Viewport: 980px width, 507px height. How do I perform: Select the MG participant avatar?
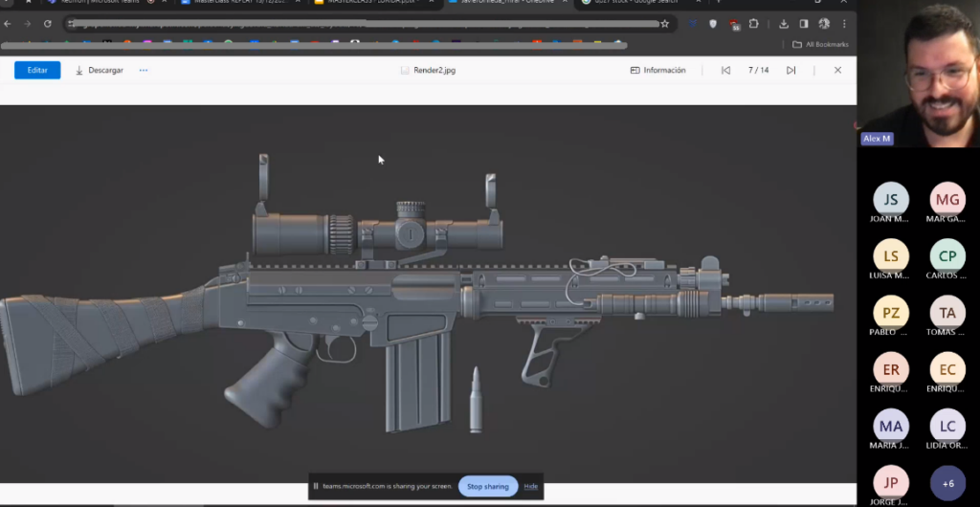[947, 199]
